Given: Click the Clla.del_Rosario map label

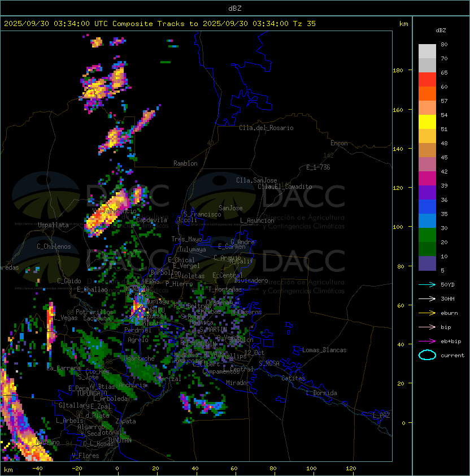Looking at the screenshot, I should click(x=266, y=128).
